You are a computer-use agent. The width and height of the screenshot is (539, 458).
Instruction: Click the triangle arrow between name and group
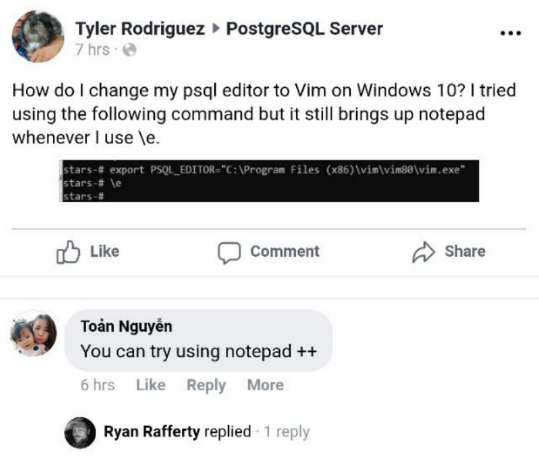[x=216, y=29]
